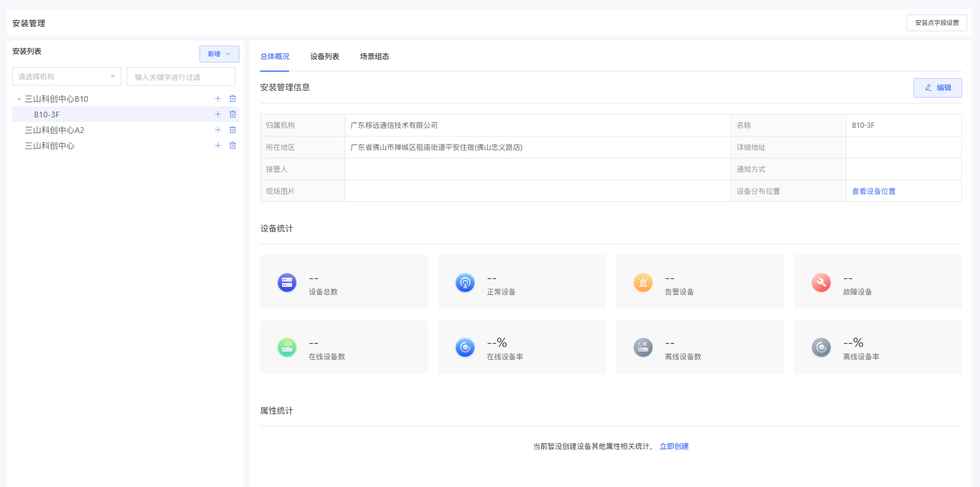
Task: Click the 查看设备位置 link
Action: pos(873,191)
